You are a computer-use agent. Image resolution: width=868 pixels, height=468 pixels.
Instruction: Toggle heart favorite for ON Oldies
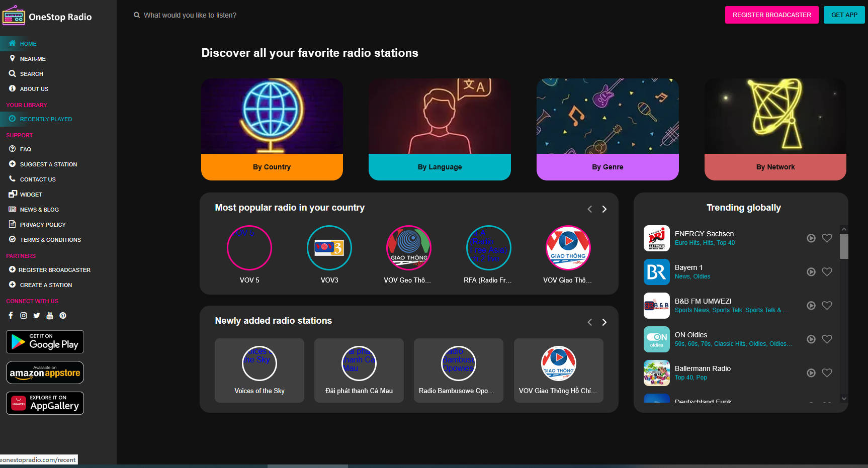point(827,339)
